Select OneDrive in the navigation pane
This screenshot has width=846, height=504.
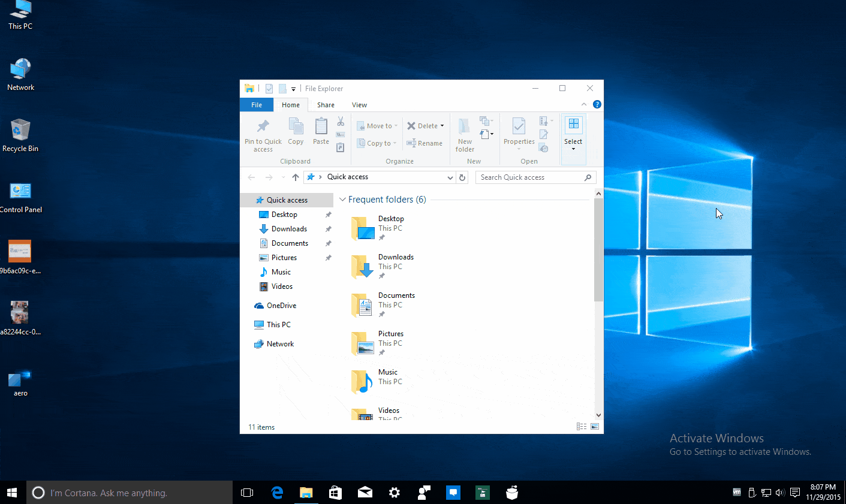click(281, 306)
